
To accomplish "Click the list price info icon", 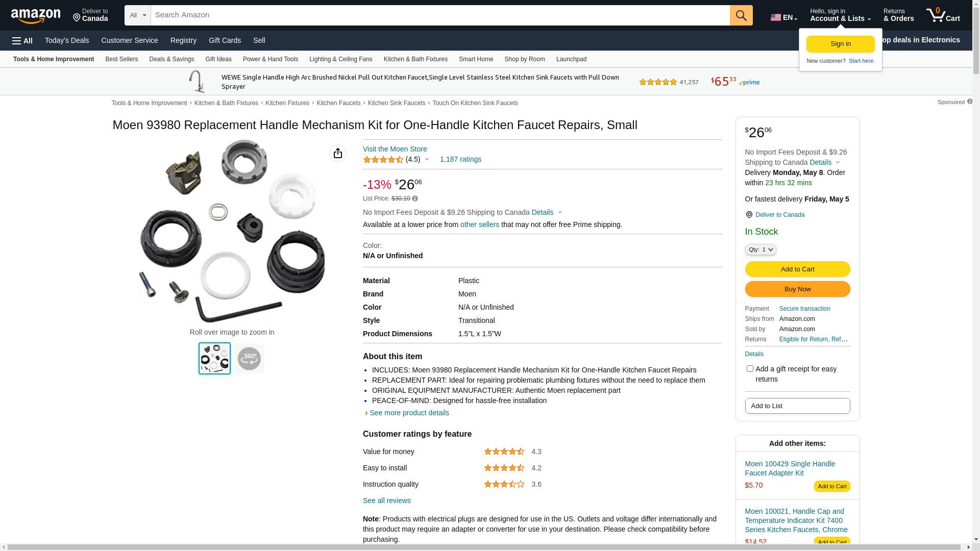I will [415, 198].
